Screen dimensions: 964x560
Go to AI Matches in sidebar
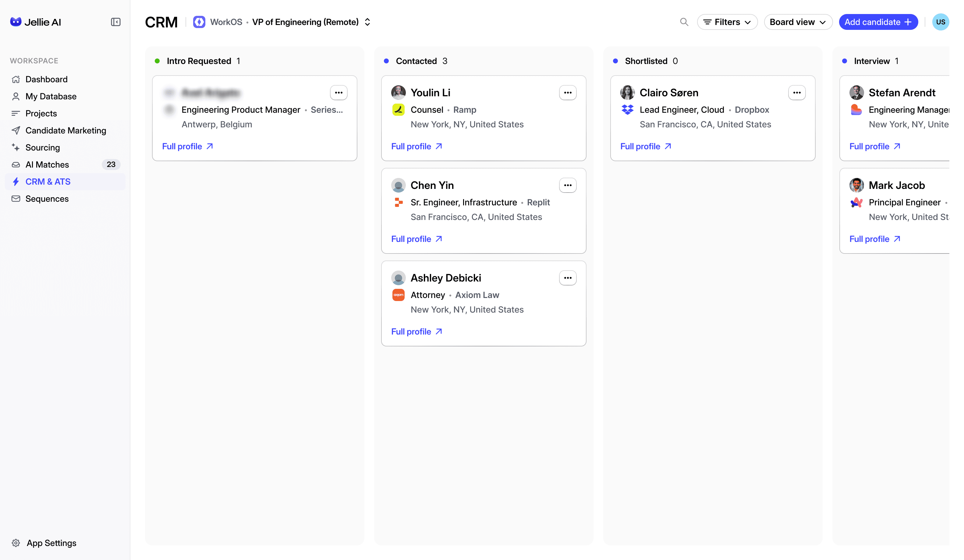47,165
